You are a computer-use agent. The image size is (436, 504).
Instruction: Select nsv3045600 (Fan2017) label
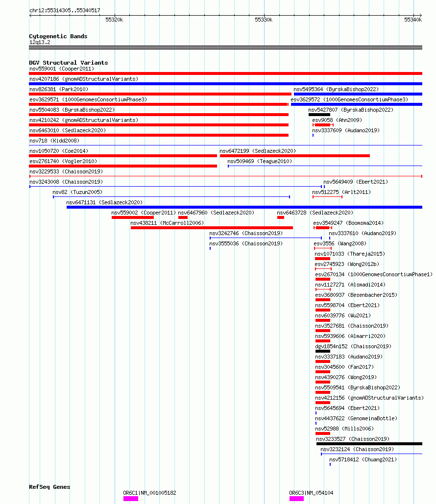[x=344, y=367]
